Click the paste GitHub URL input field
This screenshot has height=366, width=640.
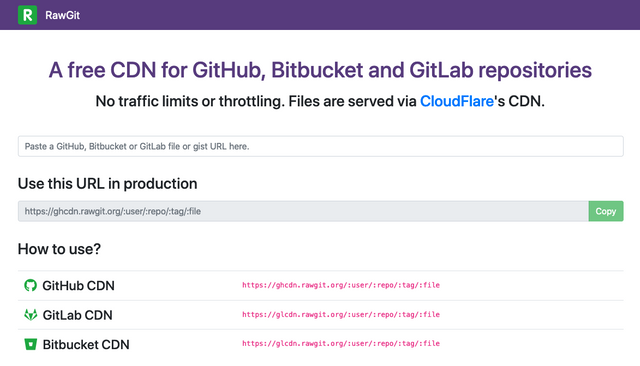pos(320,146)
